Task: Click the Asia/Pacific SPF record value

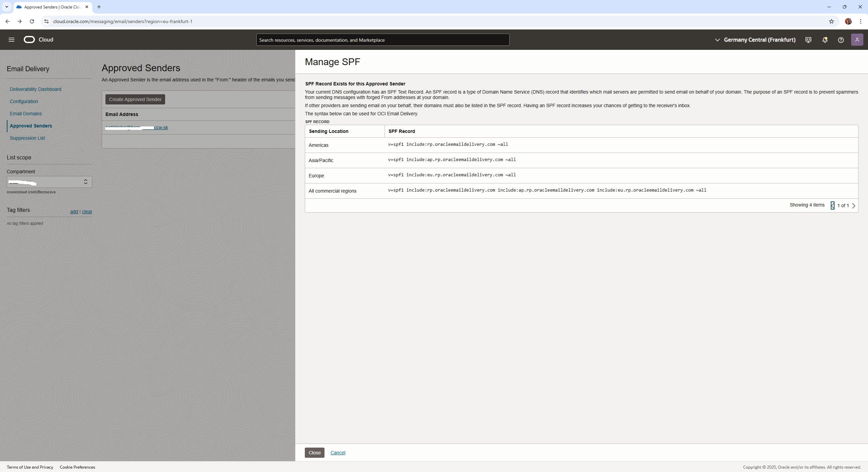Action: tap(452, 160)
